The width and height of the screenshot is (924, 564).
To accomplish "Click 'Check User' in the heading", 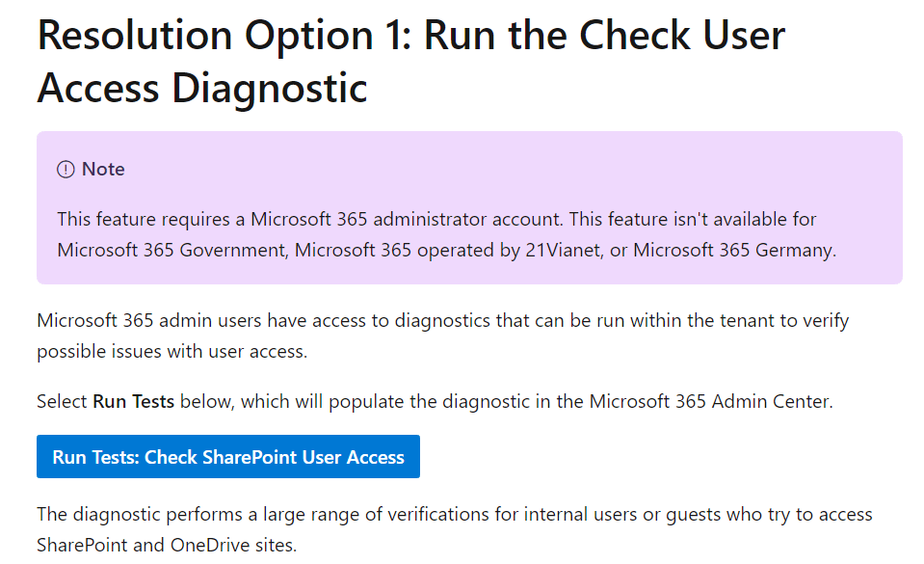I will pyautogui.click(x=682, y=36).
